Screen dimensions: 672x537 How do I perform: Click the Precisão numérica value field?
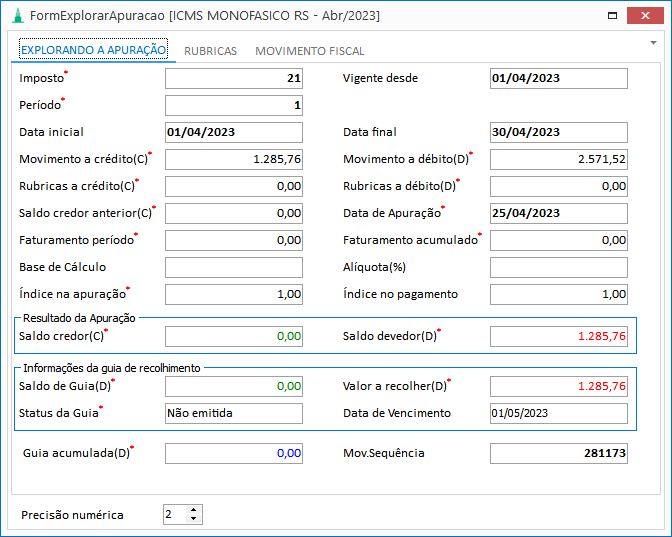(x=175, y=514)
